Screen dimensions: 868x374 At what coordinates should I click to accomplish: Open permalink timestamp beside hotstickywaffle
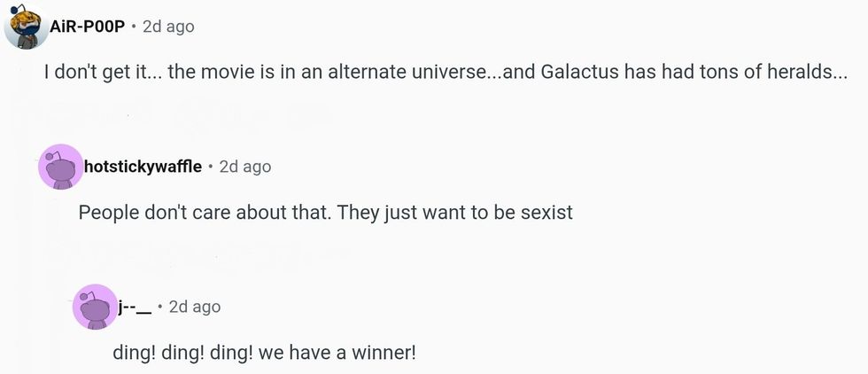(x=245, y=167)
